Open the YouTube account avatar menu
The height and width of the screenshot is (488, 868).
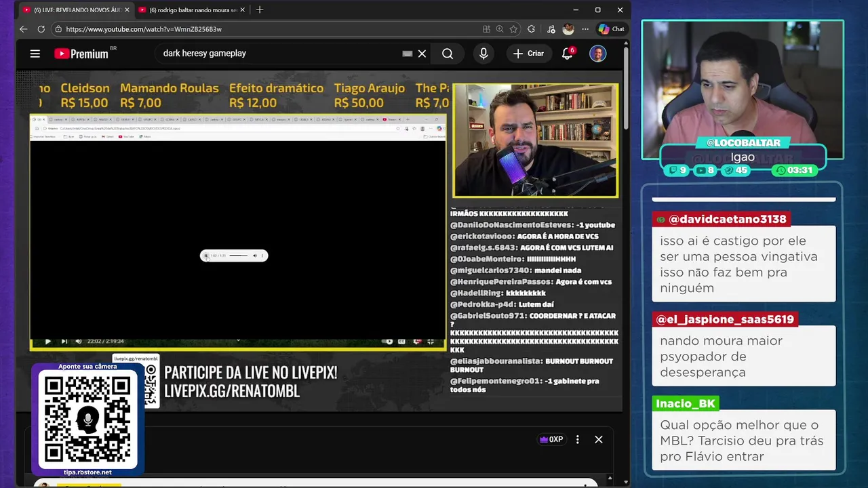pyautogui.click(x=597, y=54)
